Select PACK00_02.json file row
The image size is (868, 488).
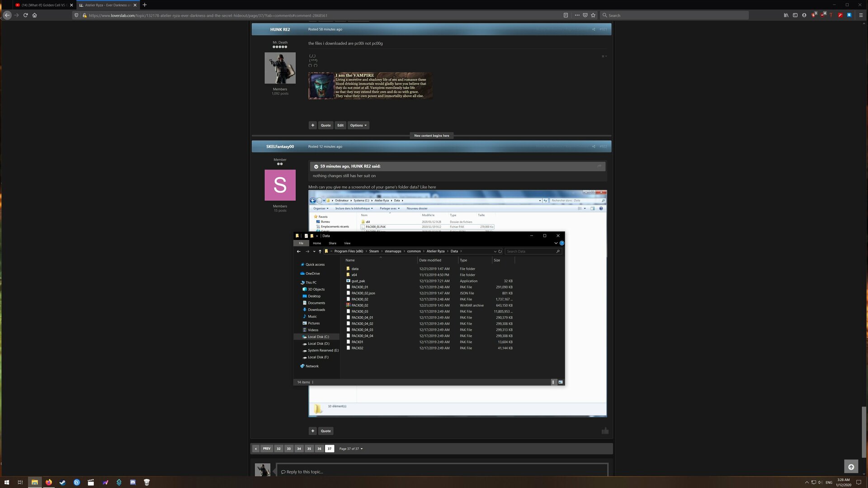pos(429,293)
